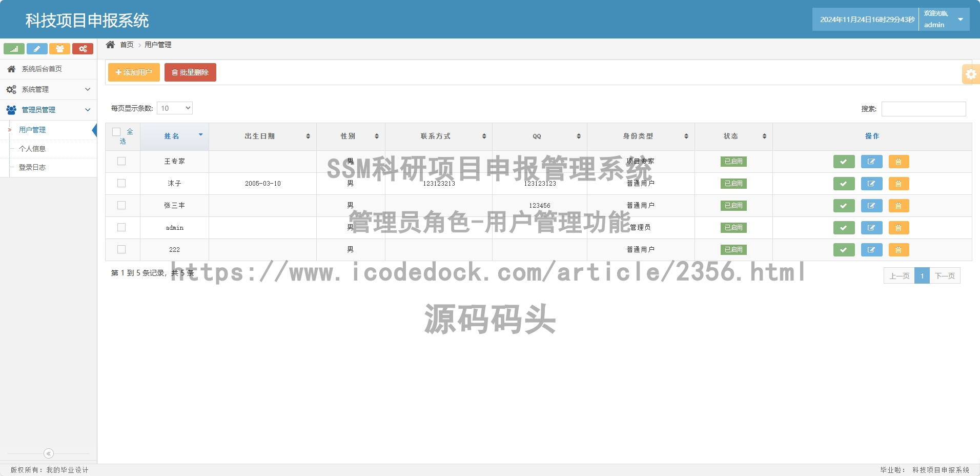
Task: Go to 上一页 in pagination
Action: (899, 275)
